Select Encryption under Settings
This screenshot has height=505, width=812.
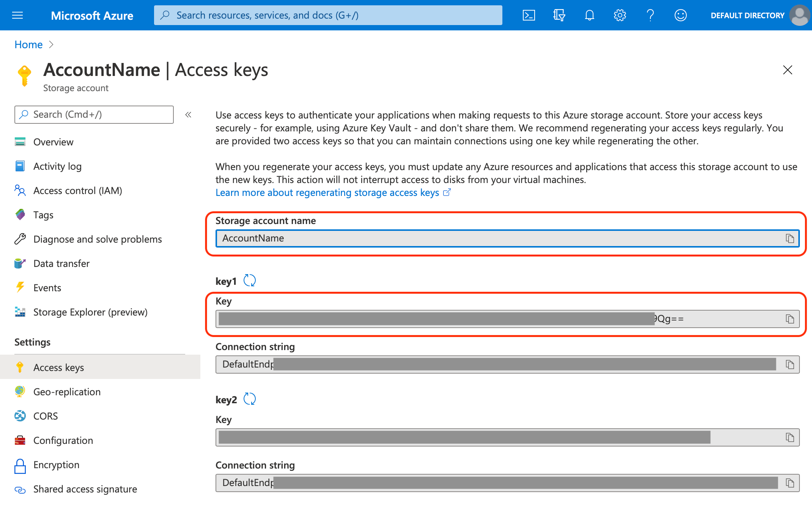[57, 465]
